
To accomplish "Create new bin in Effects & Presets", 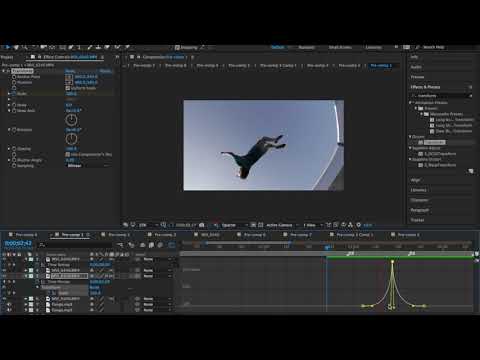I will [x=470, y=171].
